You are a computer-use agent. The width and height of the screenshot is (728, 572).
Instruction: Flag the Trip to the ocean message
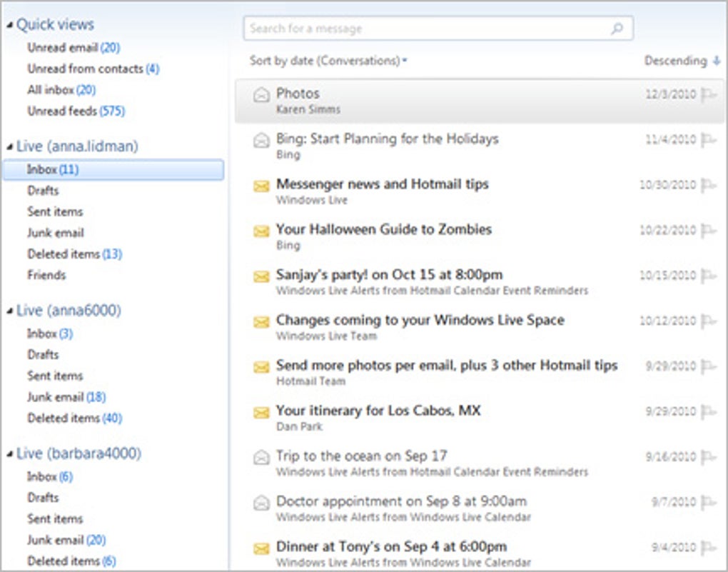(x=709, y=457)
